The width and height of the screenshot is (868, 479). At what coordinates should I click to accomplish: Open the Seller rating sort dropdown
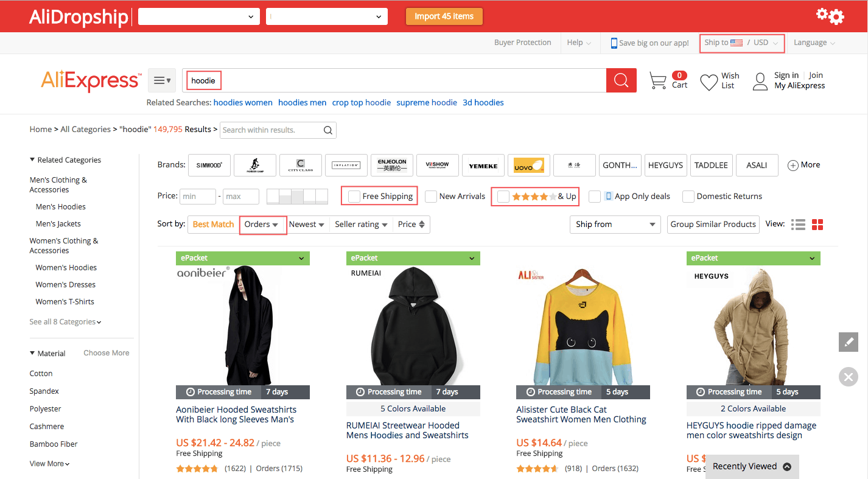pyautogui.click(x=361, y=224)
